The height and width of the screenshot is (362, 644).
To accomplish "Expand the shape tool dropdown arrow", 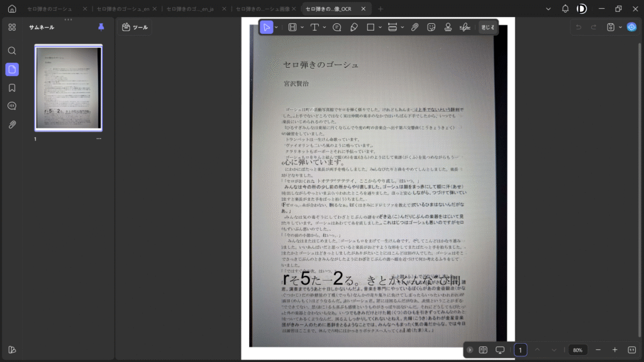I will click(380, 27).
